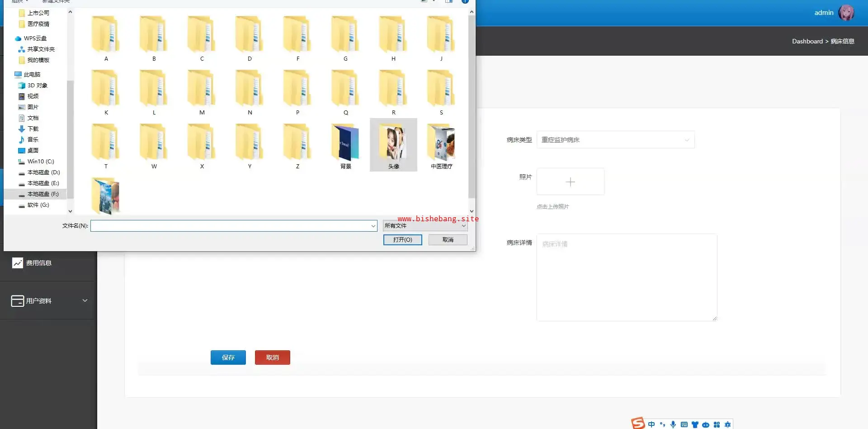Select the folder named D
868x429 pixels.
click(x=250, y=38)
